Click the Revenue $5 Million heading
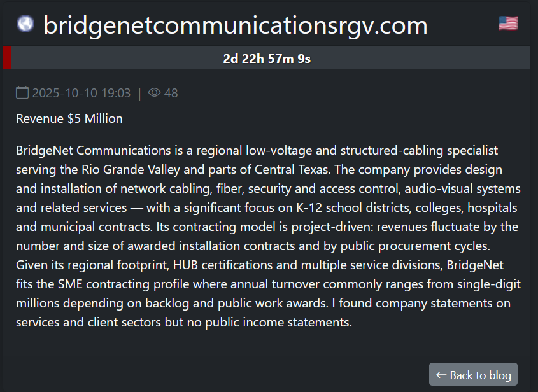 [x=69, y=118]
